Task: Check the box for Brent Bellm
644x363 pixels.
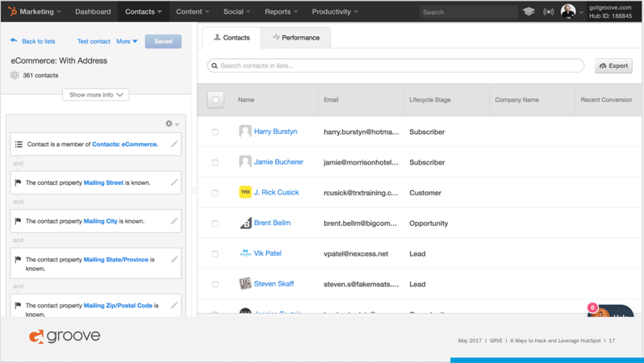Action: click(215, 223)
